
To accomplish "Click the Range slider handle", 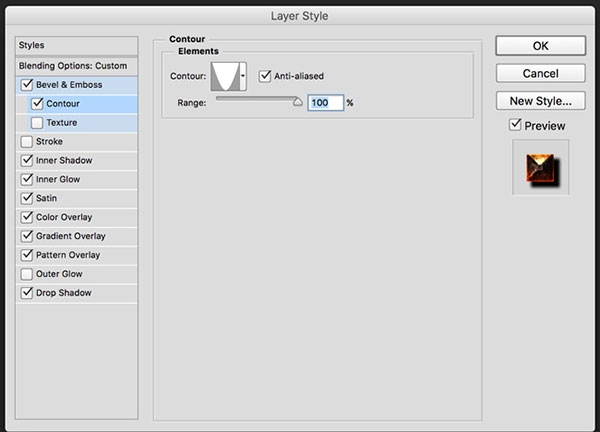I will [297, 102].
